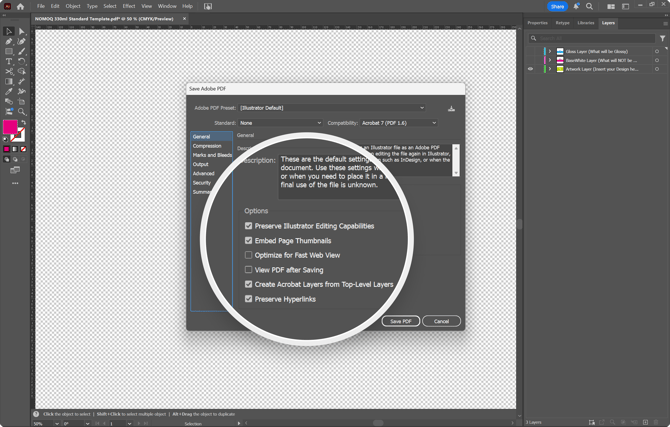Open the notifications bell icon

tap(576, 6)
